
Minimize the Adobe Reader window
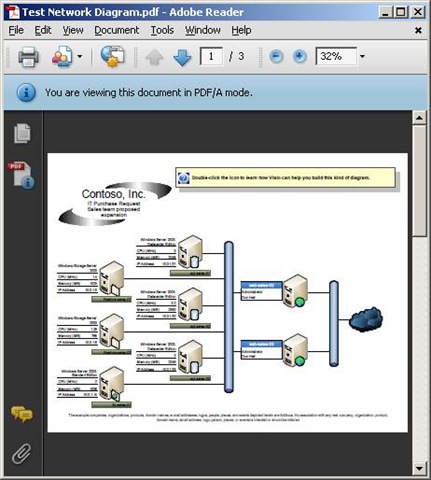(x=386, y=12)
